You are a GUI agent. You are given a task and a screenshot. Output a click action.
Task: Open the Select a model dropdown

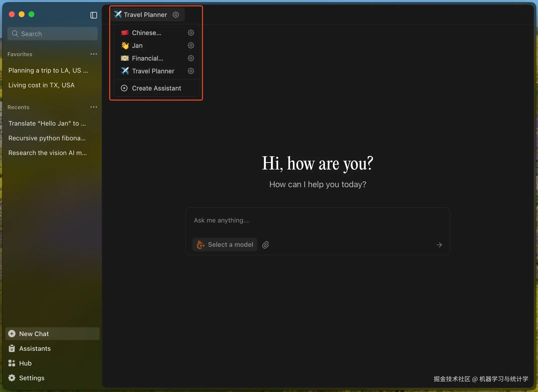coord(230,244)
